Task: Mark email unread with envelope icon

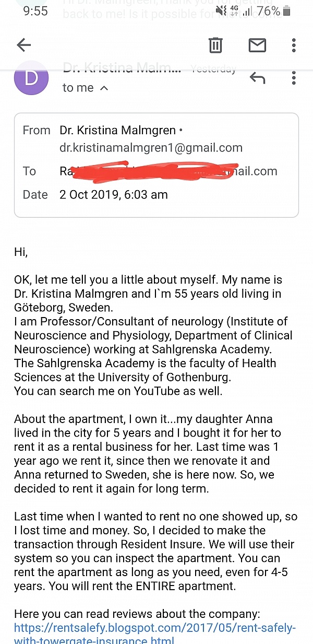Action: point(257,45)
